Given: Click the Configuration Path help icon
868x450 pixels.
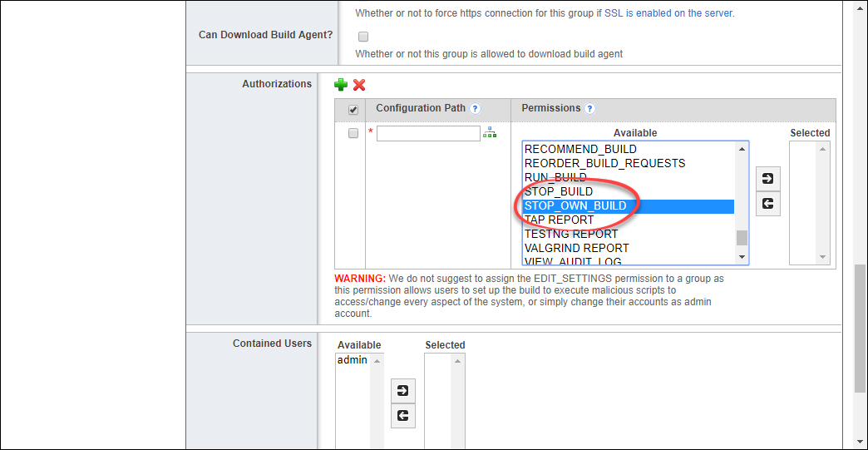Looking at the screenshot, I should (x=476, y=109).
